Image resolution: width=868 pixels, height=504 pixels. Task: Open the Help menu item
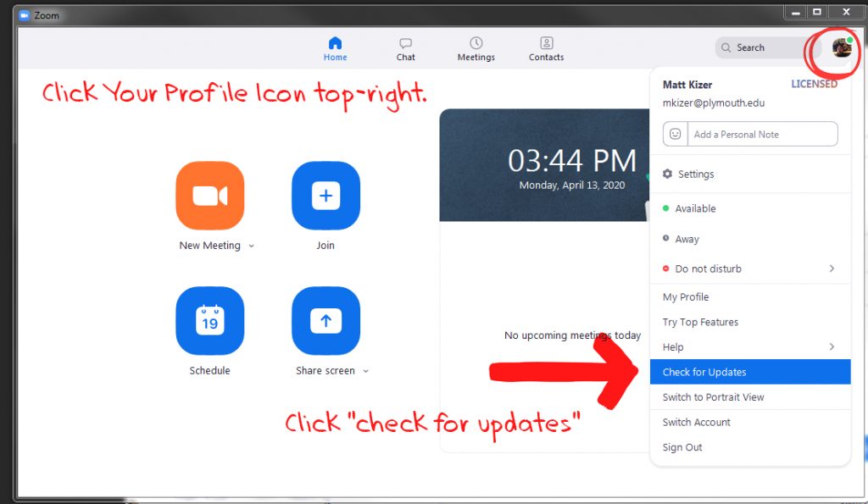coord(750,347)
